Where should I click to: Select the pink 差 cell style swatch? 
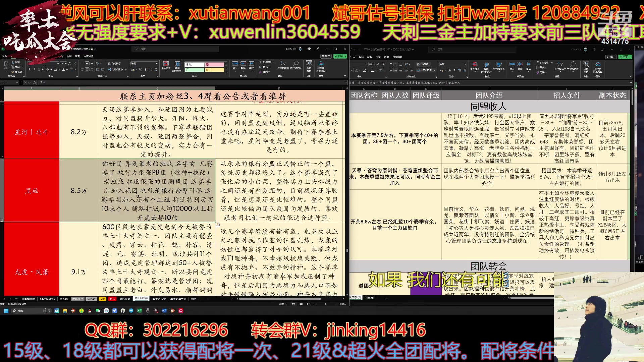(214, 64)
